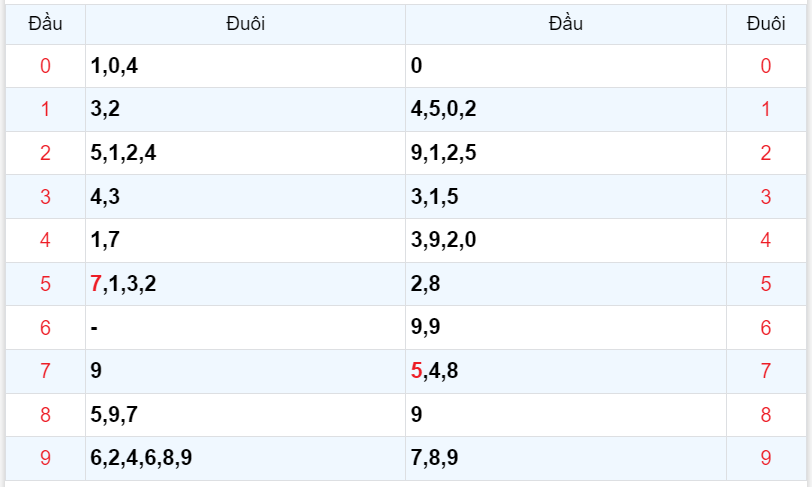Click the cell with values 4,3
Screen dimensions: 812x487
point(105,196)
